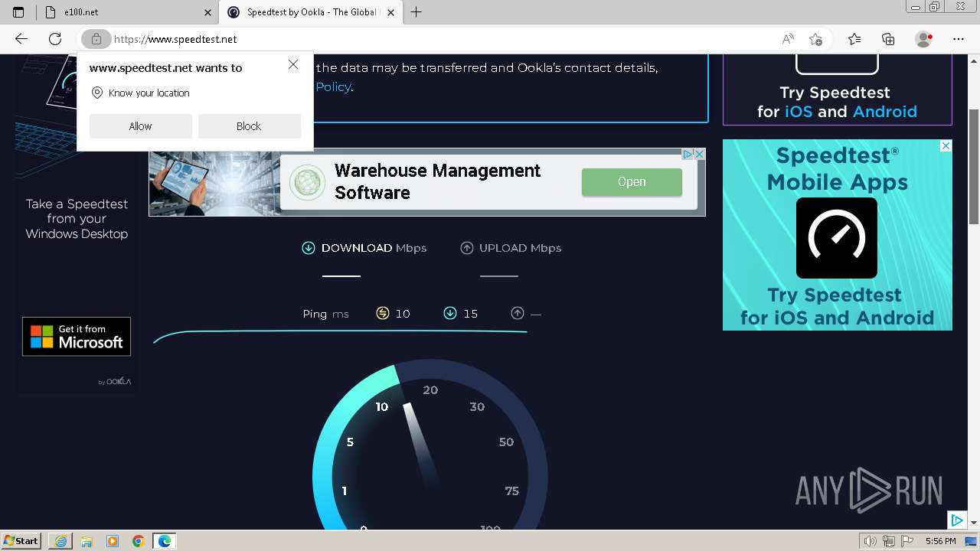Click Open on Warehouse Management ad
This screenshot has height=551, width=980.
pos(632,182)
